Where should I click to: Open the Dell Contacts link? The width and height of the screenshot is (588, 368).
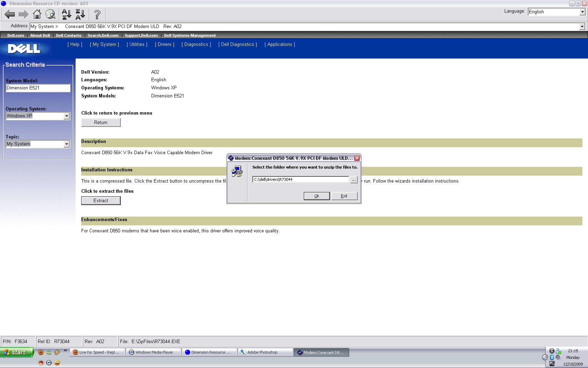(69, 35)
